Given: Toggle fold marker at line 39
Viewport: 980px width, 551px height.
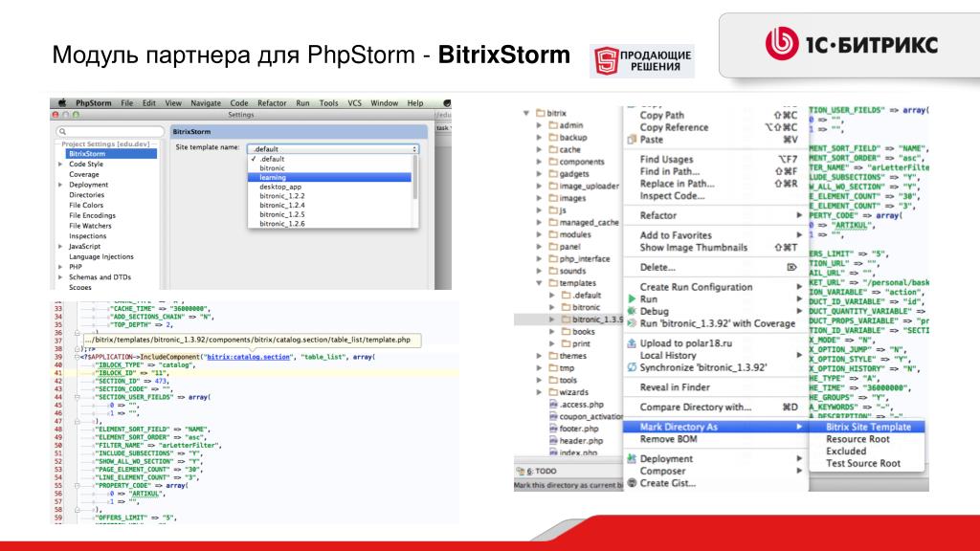Looking at the screenshot, I should [x=77, y=358].
